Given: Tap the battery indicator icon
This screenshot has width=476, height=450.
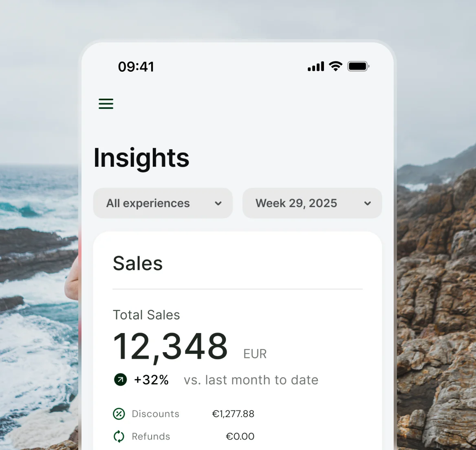Looking at the screenshot, I should tap(358, 66).
